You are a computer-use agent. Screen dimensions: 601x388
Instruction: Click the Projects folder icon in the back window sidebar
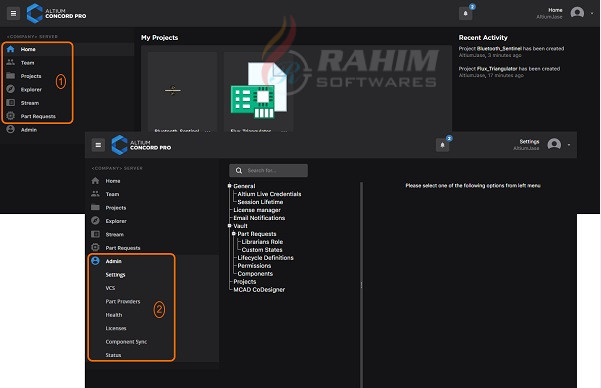tap(10, 76)
